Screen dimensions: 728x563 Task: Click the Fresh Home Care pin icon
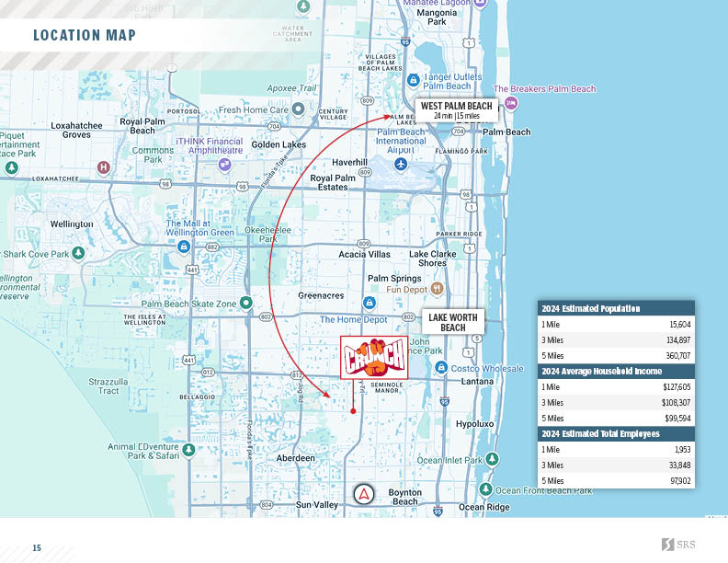(298, 109)
